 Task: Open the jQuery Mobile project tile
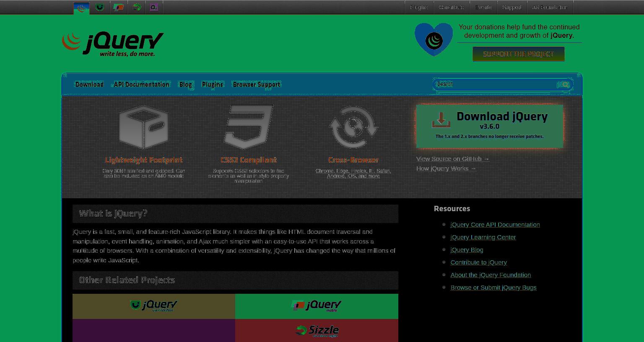317,306
